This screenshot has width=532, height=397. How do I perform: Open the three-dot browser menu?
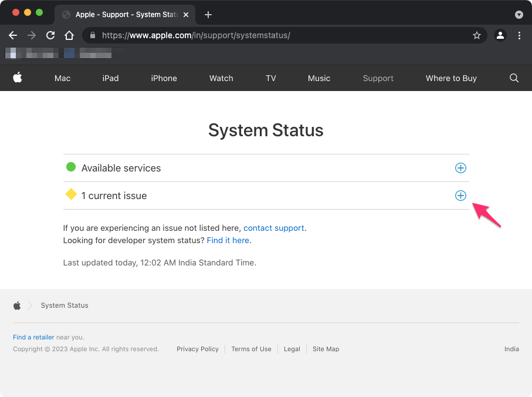(519, 35)
